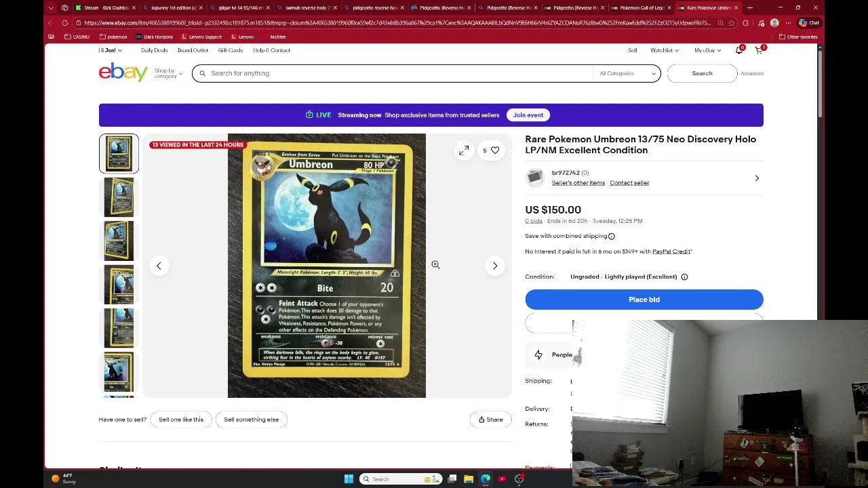
Task: Click the zoom magnifier on card image
Action: pyautogui.click(x=435, y=265)
